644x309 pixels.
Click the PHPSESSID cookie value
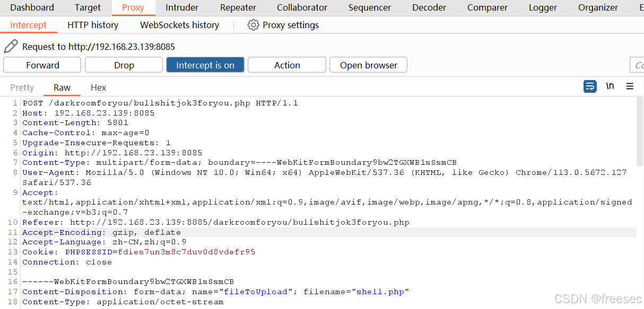click(187, 252)
